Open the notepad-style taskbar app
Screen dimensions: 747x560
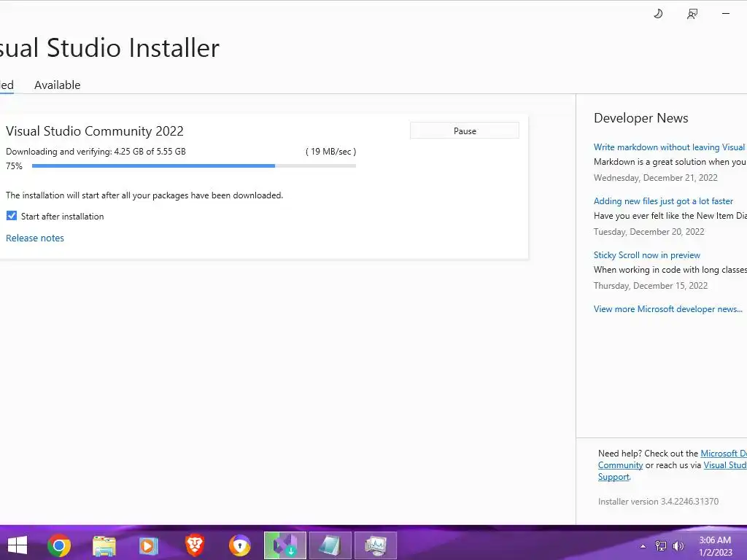pyautogui.click(x=330, y=545)
